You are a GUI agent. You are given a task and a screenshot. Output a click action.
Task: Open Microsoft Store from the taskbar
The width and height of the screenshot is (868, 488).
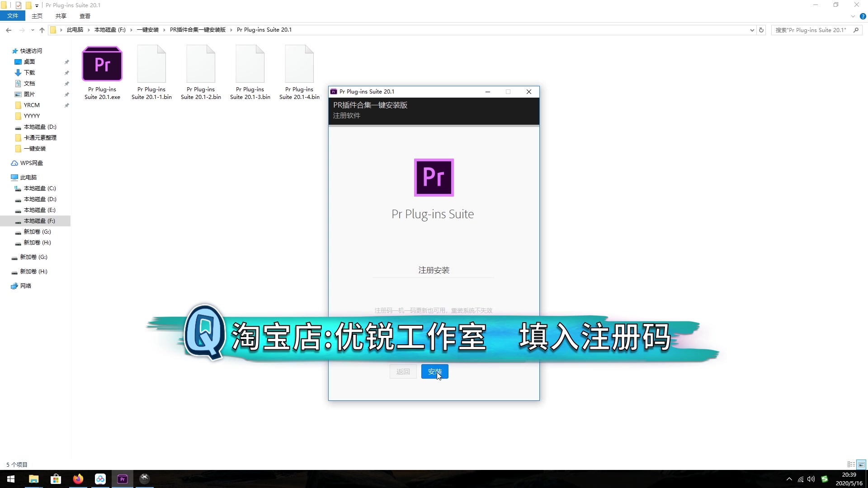(x=56, y=479)
